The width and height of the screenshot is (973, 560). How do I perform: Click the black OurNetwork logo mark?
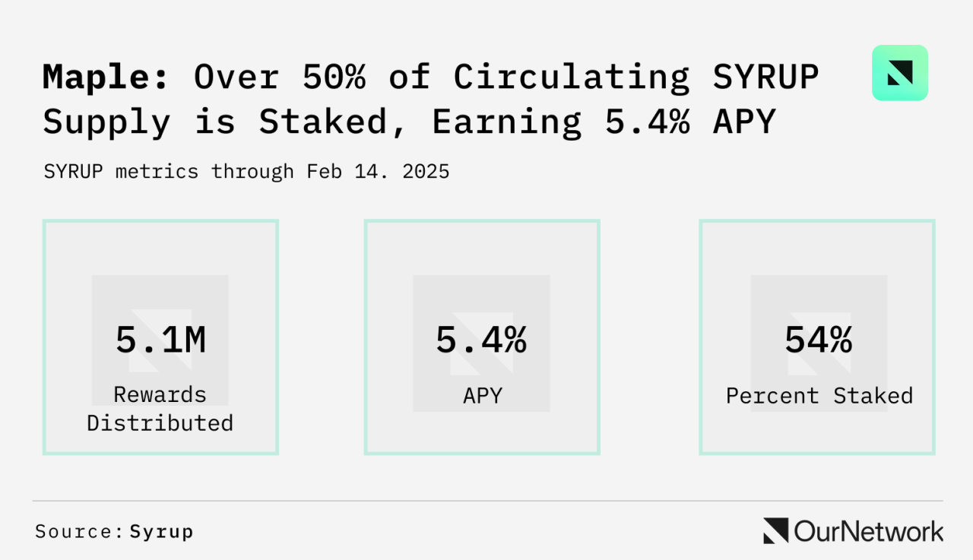tap(775, 530)
